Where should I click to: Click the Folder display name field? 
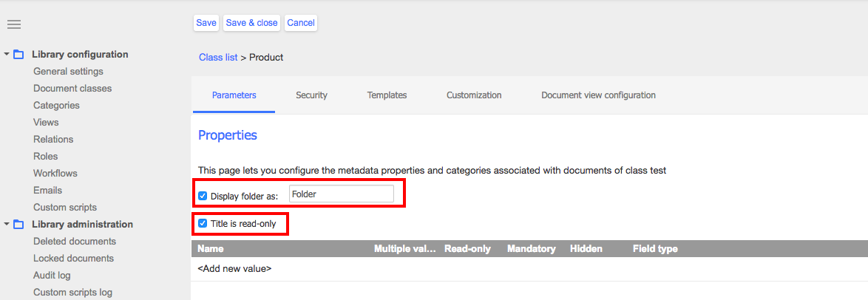pyautogui.click(x=341, y=194)
